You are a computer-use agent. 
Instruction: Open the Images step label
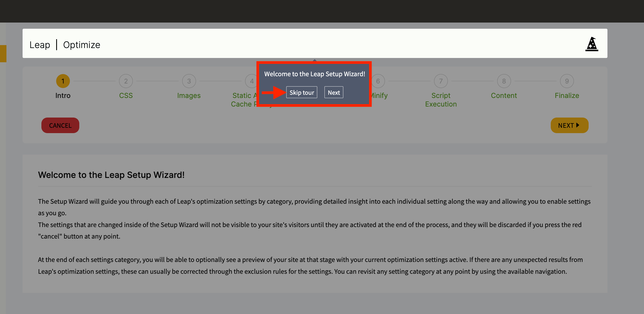pos(189,96)
